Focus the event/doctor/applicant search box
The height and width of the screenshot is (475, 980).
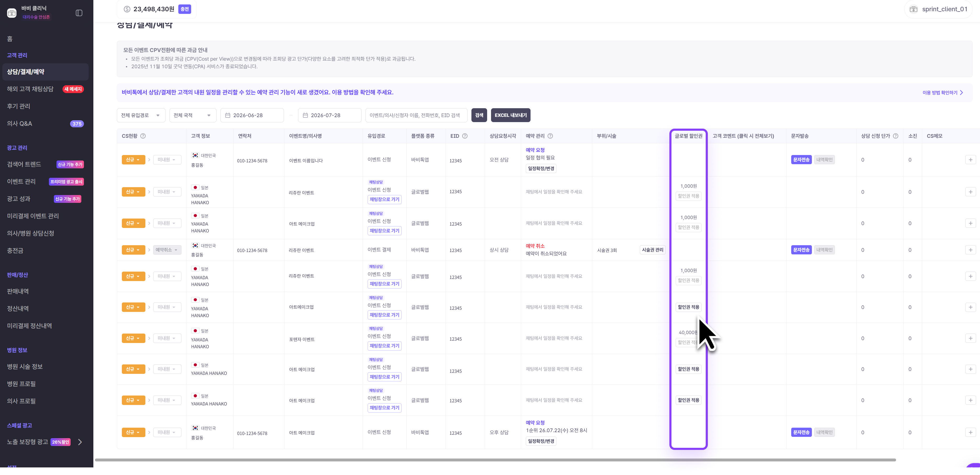[x=416, y=115]
